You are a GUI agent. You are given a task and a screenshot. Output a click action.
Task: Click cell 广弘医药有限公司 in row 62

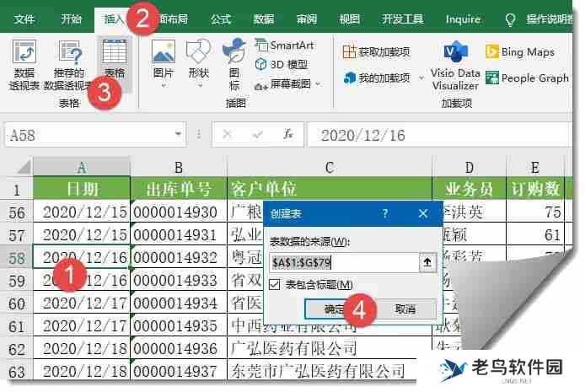pyautogui.click(x=330, y=348)
